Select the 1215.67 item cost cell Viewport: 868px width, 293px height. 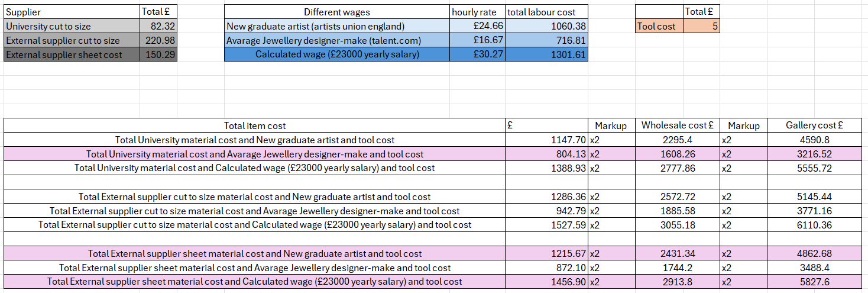[547, 253]
